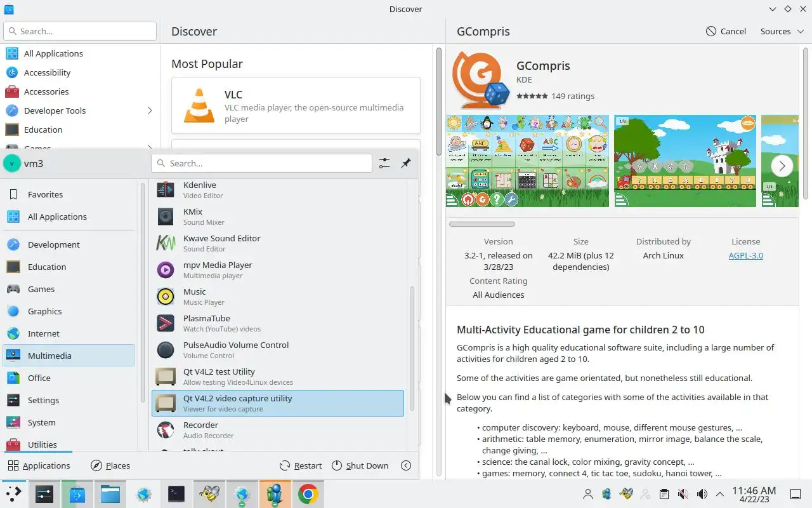The width and height of the screenshot is (812, 508).
Task: Pin the application launcher open
Action: click(406, 163)
